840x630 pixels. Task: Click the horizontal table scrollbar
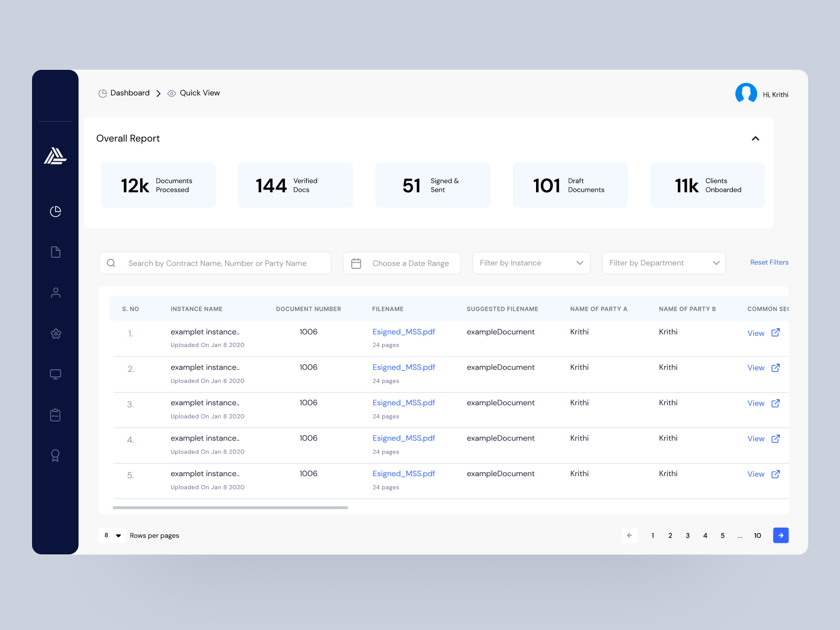click(x=230, y=507)
